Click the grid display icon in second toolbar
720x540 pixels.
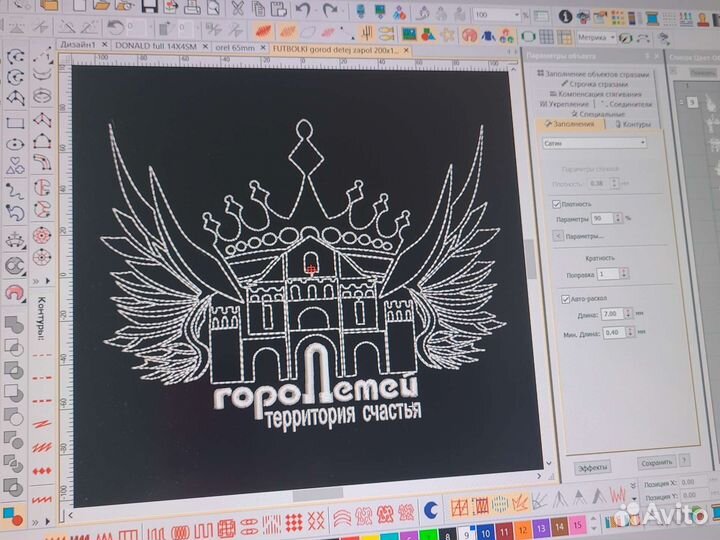point(546,36)
